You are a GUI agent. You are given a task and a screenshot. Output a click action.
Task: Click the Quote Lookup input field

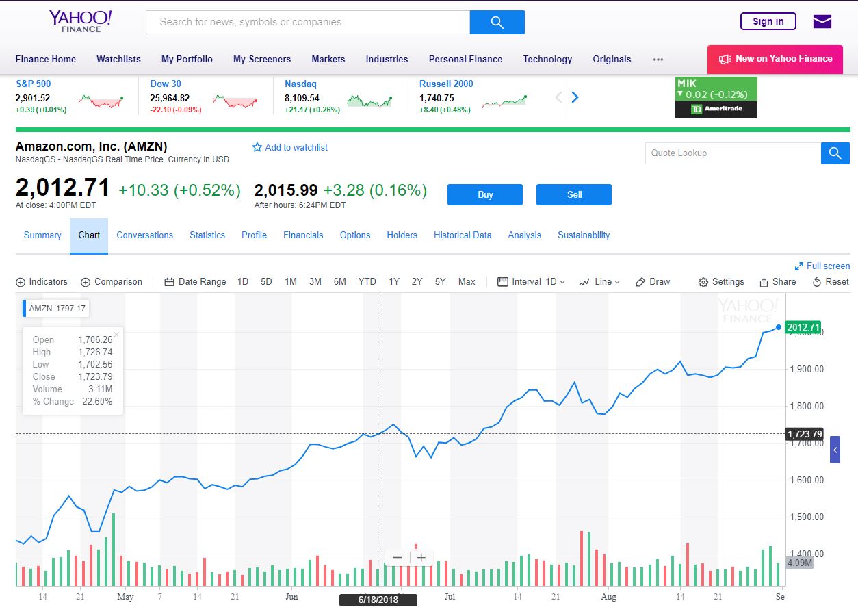[x=733, y=153]
